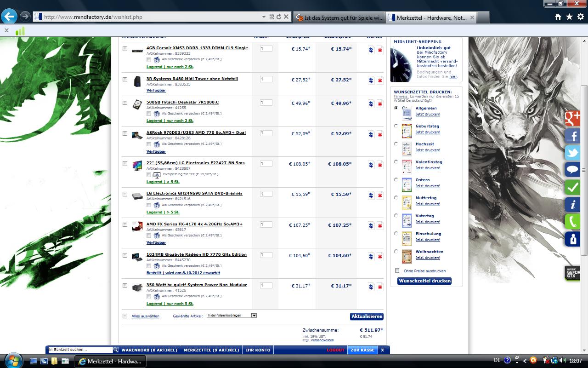Set quantity field for Gigabyte Radeon HD 7770
The height and width of the screenshot is (368, 588).
266,255
